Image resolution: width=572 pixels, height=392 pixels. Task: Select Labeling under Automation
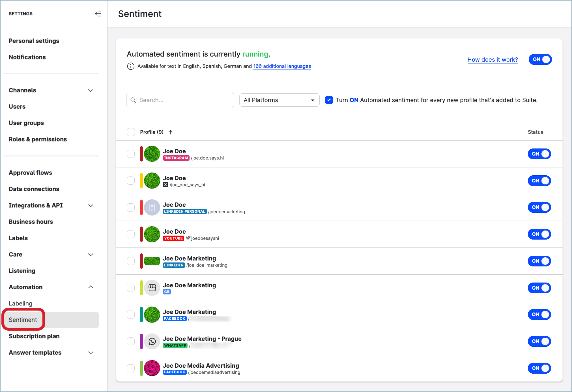[x=20, y=303]
